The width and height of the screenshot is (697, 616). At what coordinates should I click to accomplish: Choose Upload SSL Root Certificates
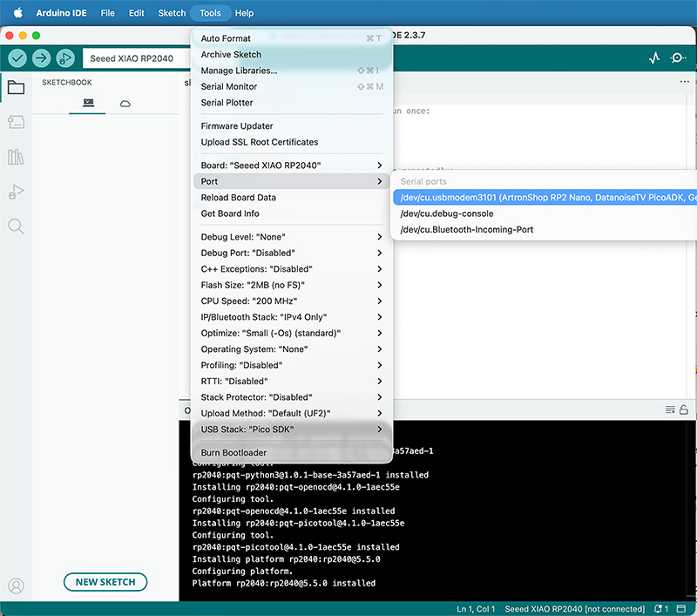click(292, 142)
